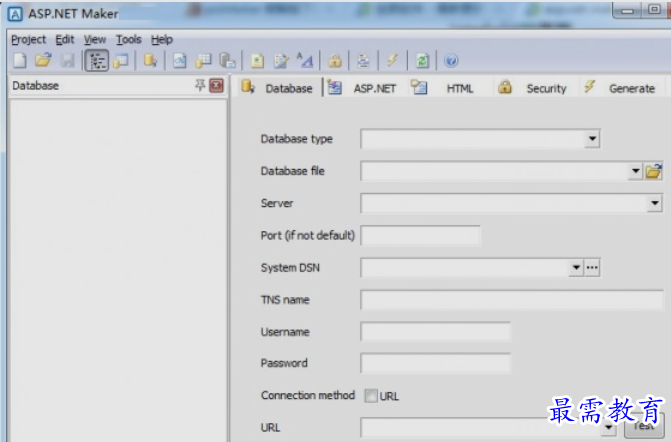Click the font style A icon
The image size is (671, 442).
(x=305, y=61)
